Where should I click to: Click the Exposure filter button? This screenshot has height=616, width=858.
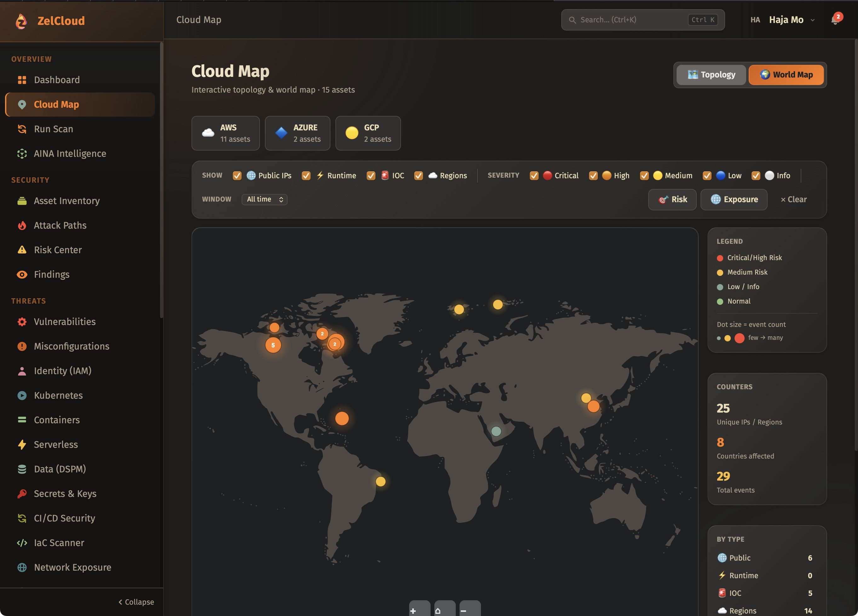coord(734,199)
